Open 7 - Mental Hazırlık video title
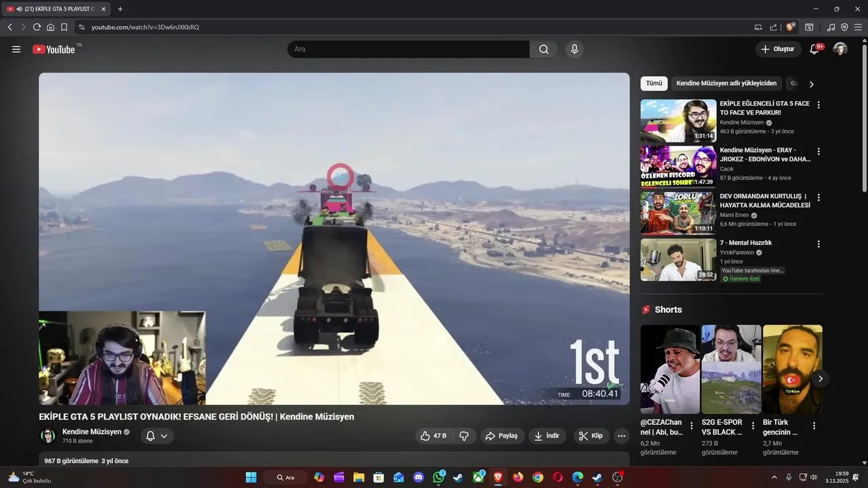This screenshot has height=488, width=868. coord(746,243)
